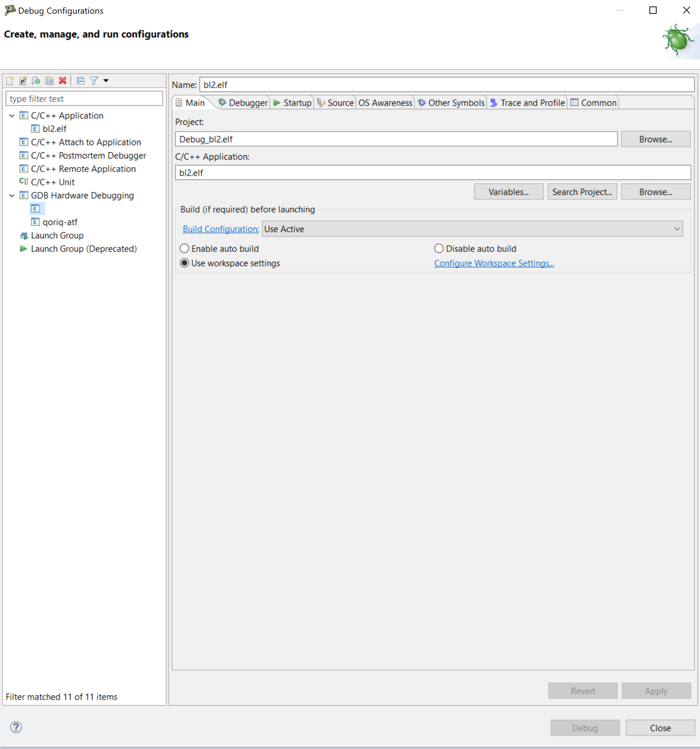This screenshot has width=700, height=749.
Task: Collapse GDB Hardware Debugging node
Action: 12,195
